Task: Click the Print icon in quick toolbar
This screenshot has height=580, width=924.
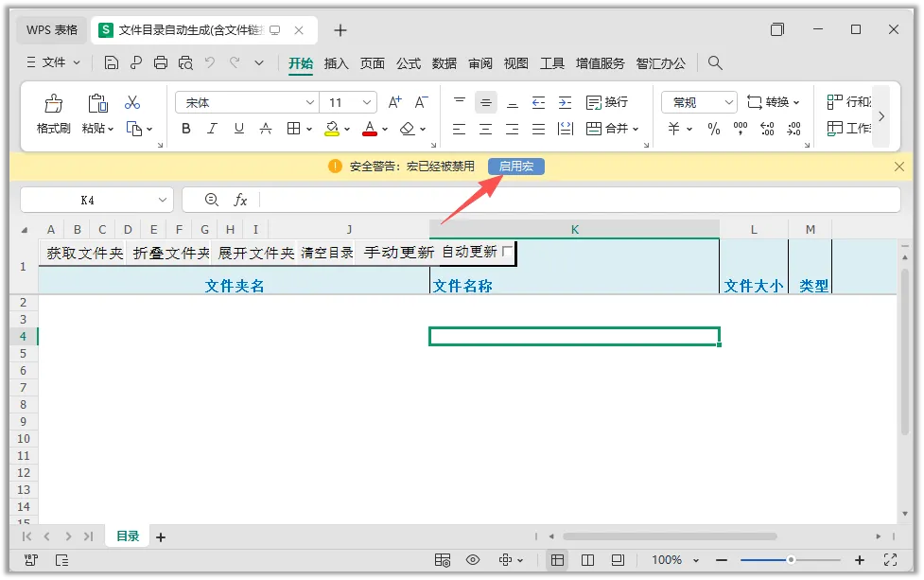Action: click(x=160, y=63)
